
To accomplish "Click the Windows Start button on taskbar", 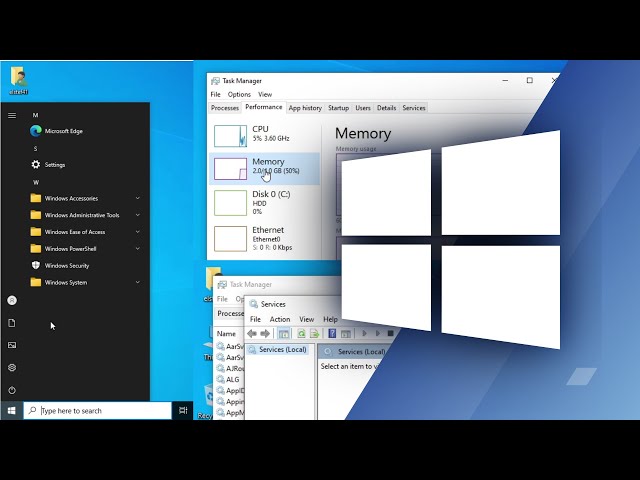I will [x=11, y=411].
